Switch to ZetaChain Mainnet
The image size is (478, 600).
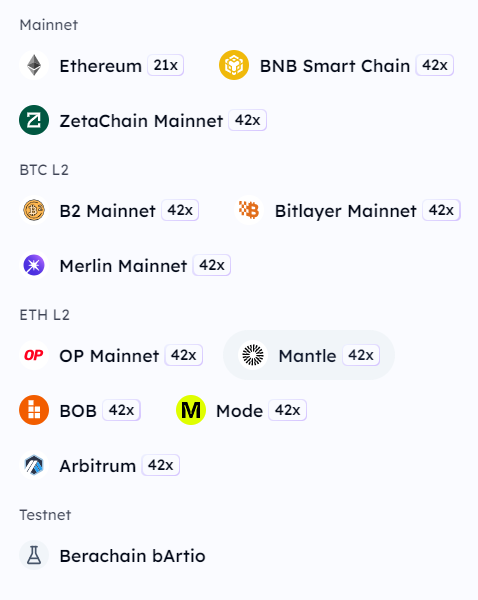point(142,121)
